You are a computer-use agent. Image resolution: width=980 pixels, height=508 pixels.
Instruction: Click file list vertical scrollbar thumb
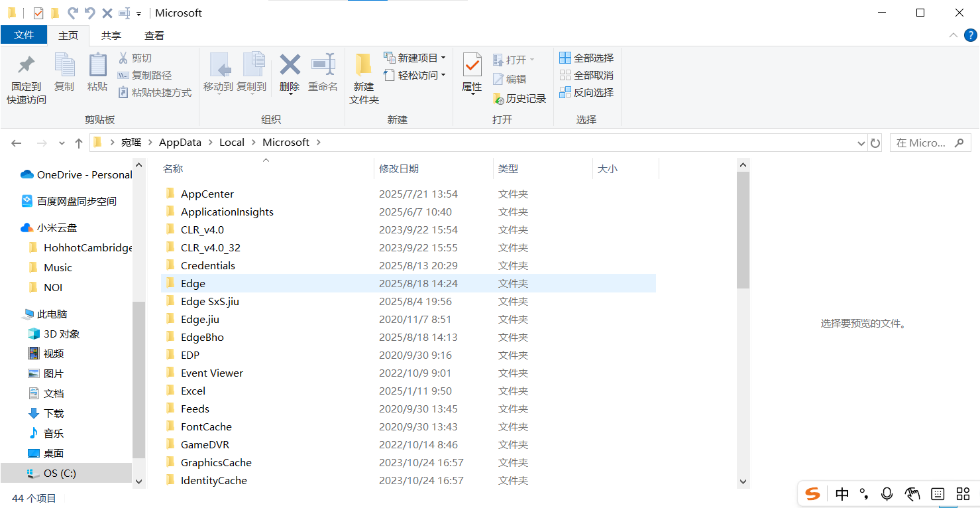point(743,230)
